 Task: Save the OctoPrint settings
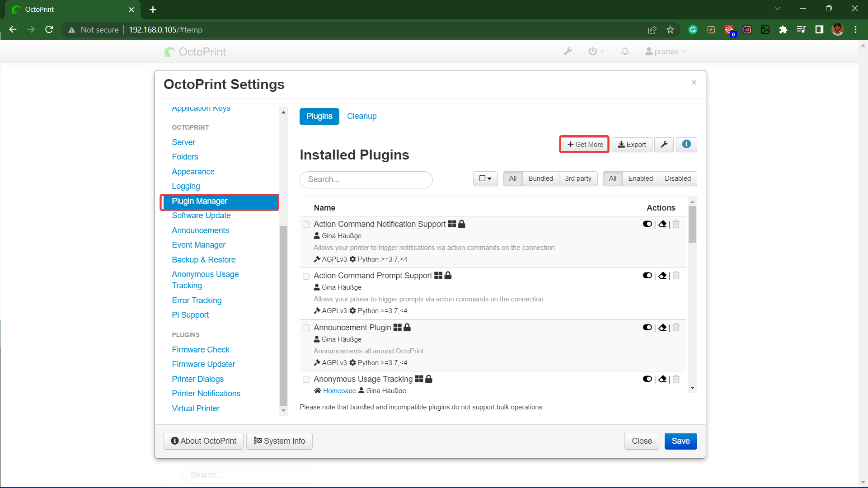(x=680, y=441)
